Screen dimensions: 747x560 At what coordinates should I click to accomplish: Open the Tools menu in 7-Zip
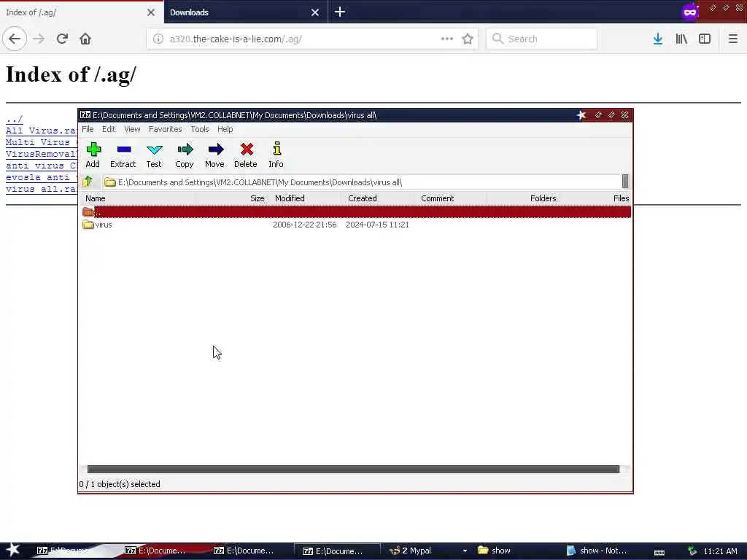(x=200, y=129)
